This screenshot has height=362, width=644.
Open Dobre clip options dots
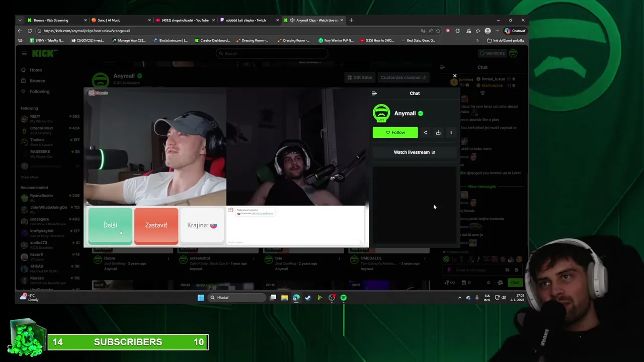[169, 258]
